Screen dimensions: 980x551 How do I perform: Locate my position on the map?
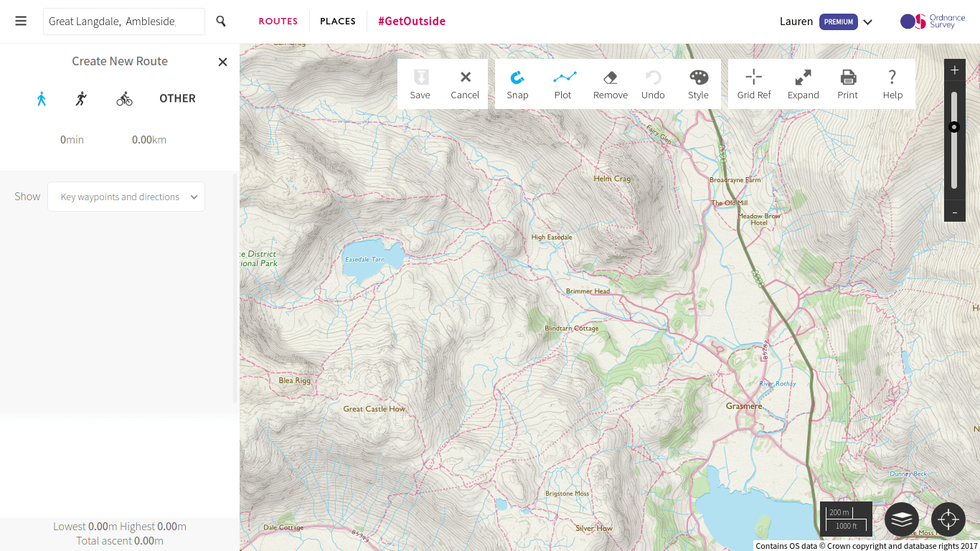948,519
